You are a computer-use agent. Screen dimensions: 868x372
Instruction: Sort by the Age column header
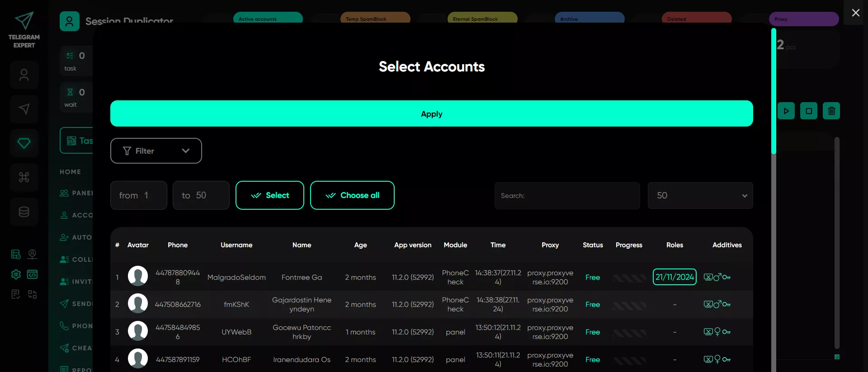click(360, 245)
